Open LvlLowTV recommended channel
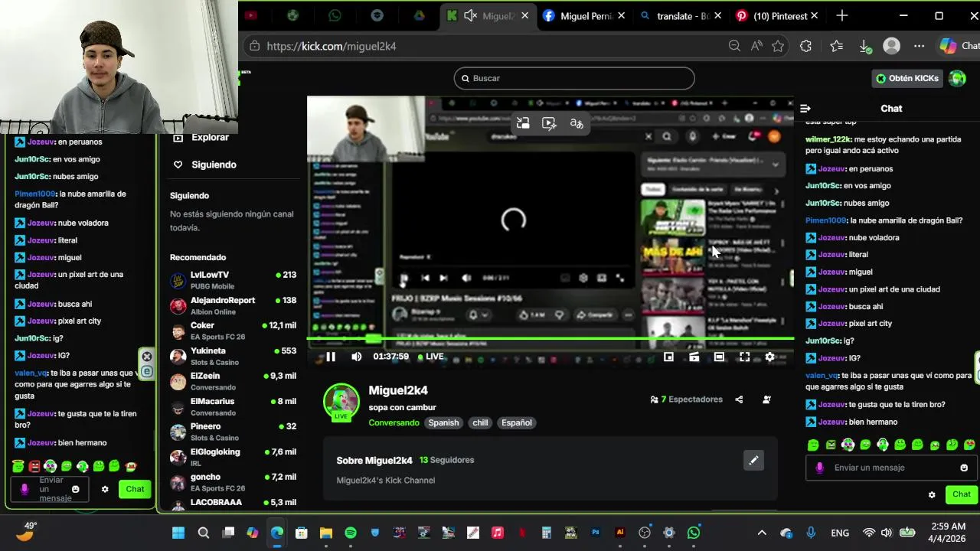The height and width of the screenshot is (551, 980). click(x=233, y=280)
